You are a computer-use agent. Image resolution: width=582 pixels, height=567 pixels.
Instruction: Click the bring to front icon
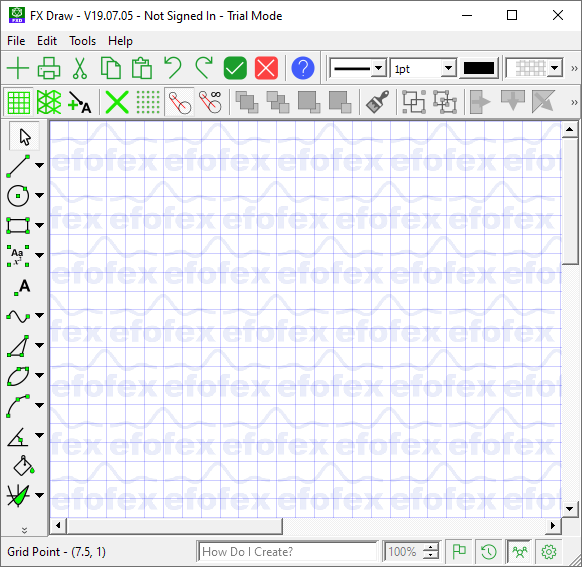309,102
